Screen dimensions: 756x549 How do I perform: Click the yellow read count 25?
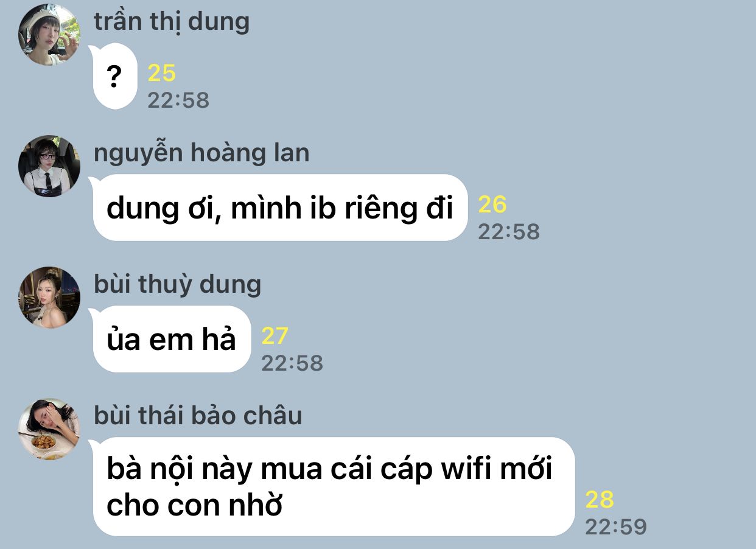162,74
